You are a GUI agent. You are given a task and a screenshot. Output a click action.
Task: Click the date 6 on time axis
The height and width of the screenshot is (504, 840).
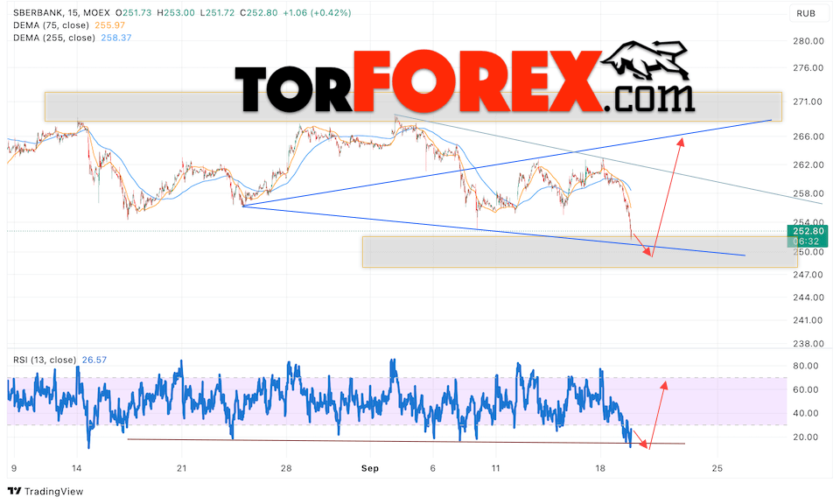pos(432,468)
